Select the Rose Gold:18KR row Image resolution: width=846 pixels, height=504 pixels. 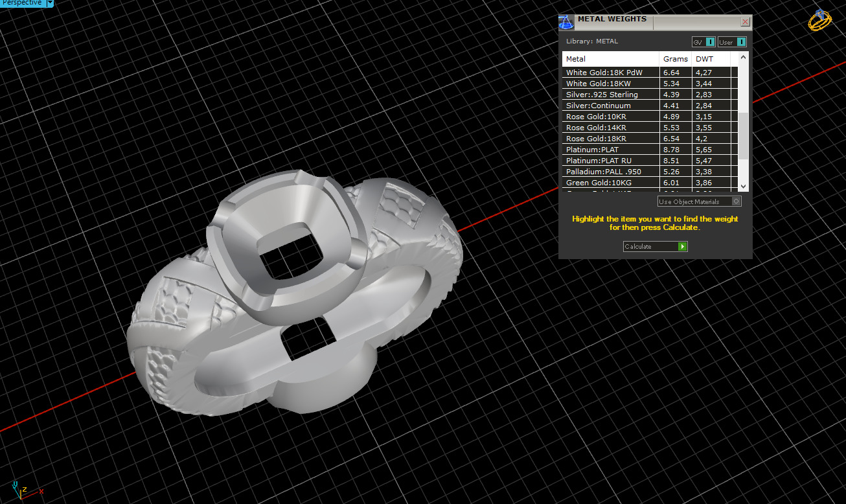point(650,139)
